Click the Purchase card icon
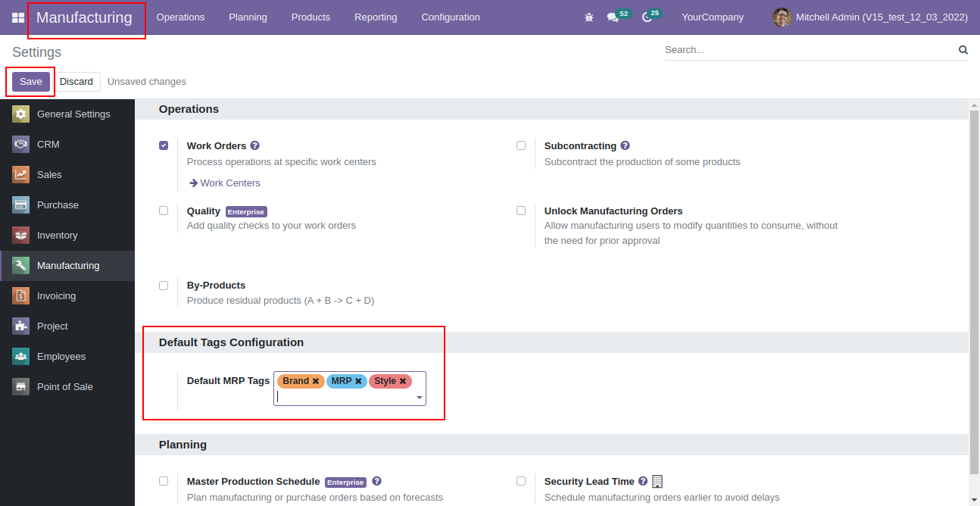This screenshot has width=980, height=506. [x=20, y=205]
